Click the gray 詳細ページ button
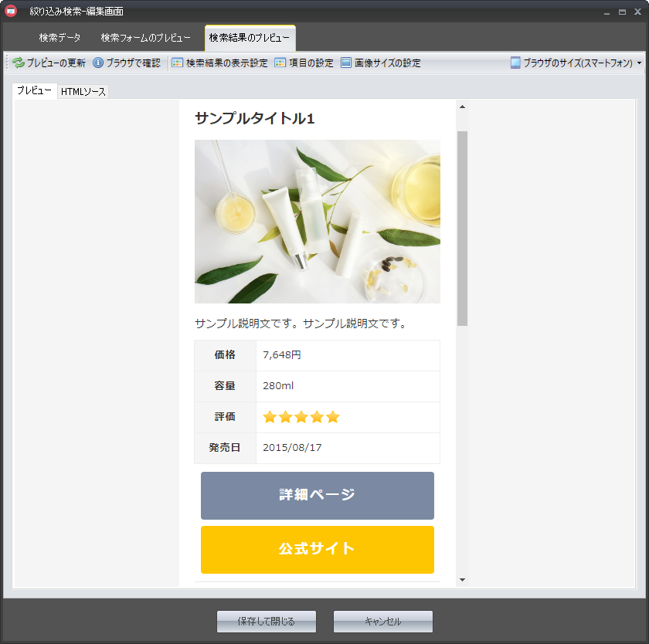 tap(317, 496)
